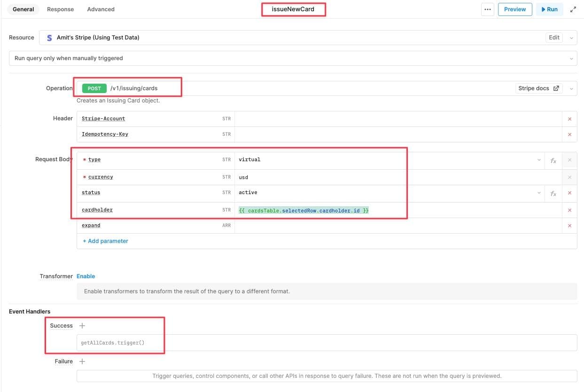Open the resource selector dropdown
The image size is (584, 392).
coord(571,38)
